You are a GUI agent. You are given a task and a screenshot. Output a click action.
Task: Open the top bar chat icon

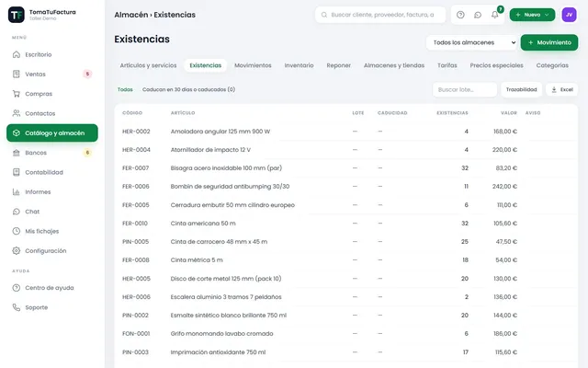[x=478, y=15]
